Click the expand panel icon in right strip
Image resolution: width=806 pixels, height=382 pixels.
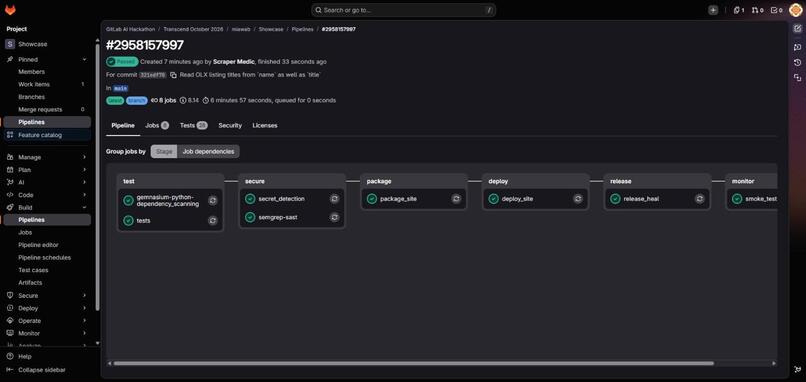(x=797, y=78)
